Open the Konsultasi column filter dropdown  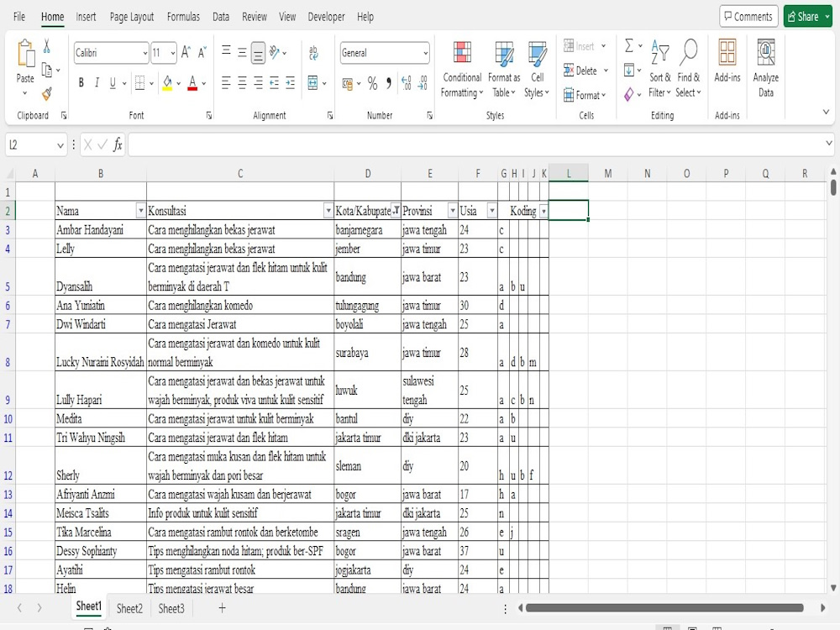click(x=328, y=211)
